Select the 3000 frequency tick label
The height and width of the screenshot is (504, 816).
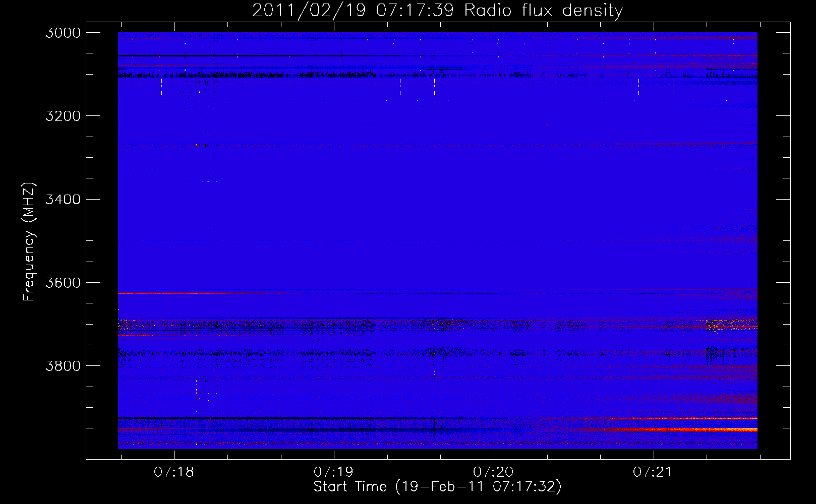(x=63, y=33)
